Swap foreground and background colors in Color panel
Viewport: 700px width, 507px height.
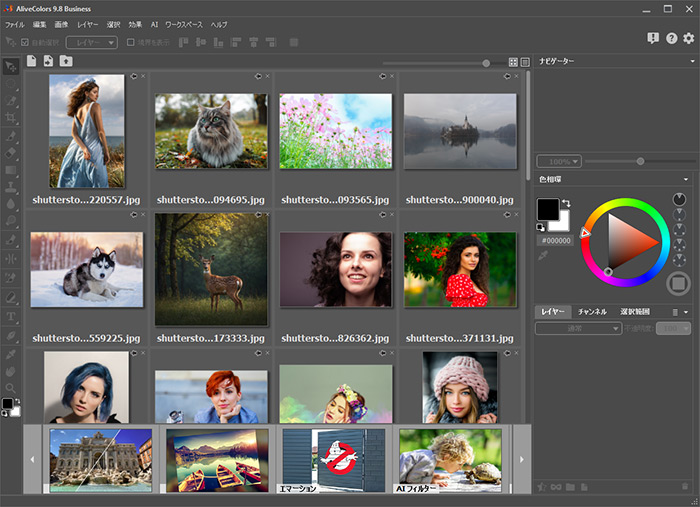[x=566, y=203]
